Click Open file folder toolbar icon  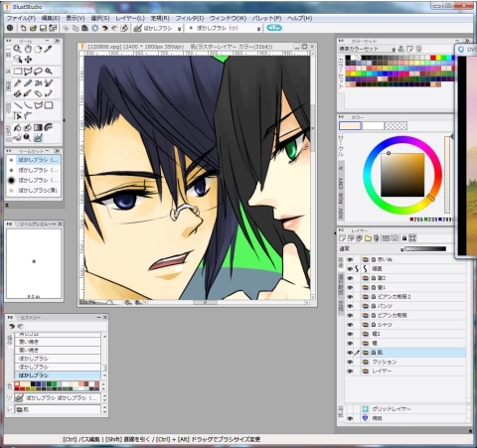tap(33, 28)
